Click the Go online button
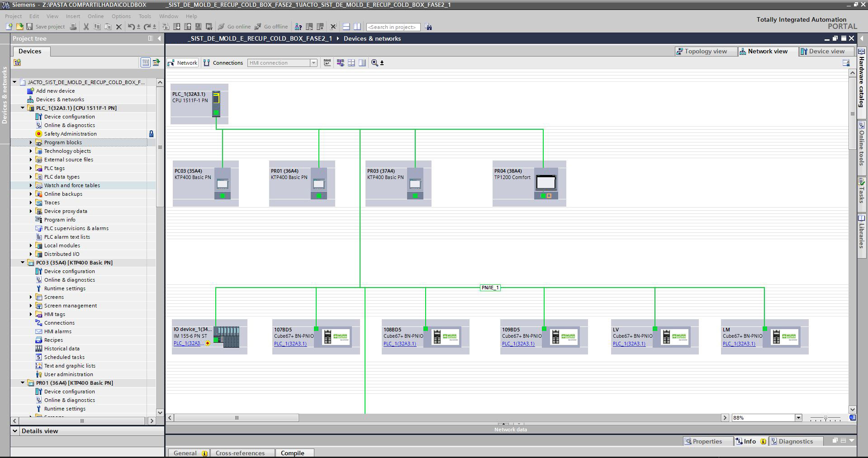 click(x=234, y=27)
